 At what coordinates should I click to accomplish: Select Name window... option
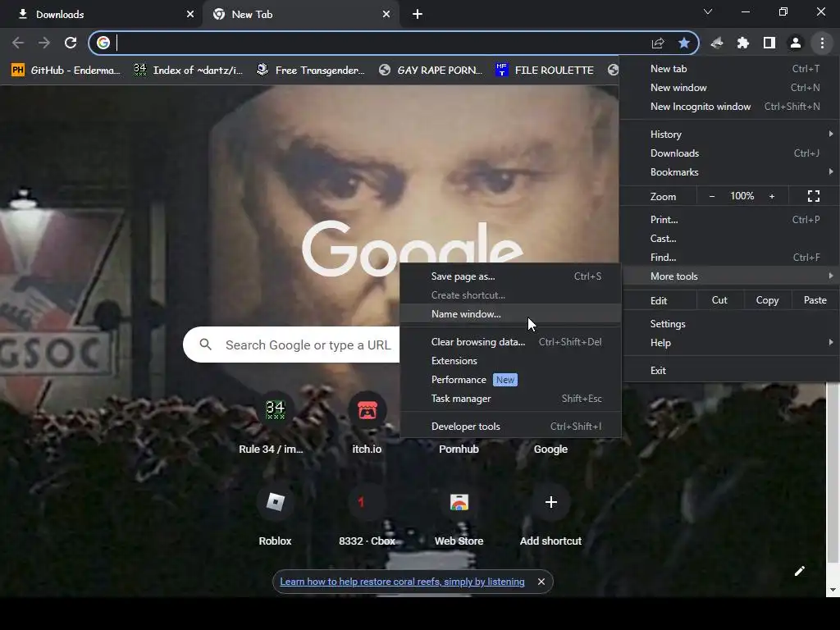(x=510, y=314)
